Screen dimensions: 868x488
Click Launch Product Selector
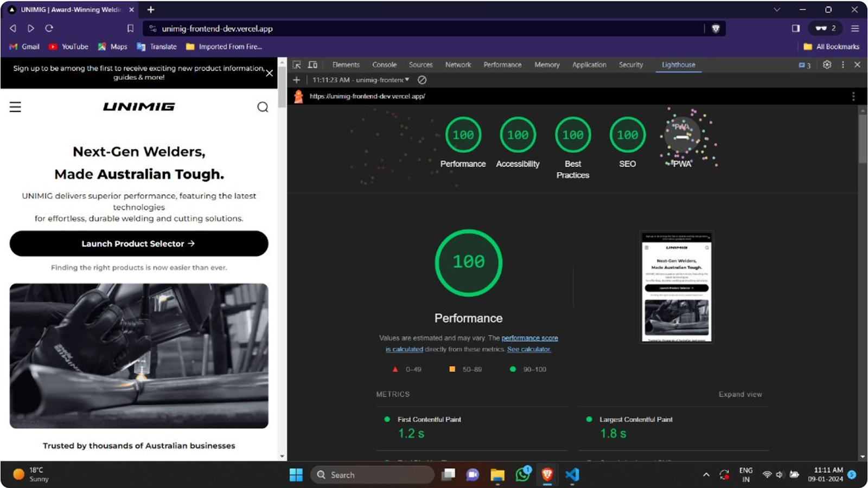[x=138, y=243]
